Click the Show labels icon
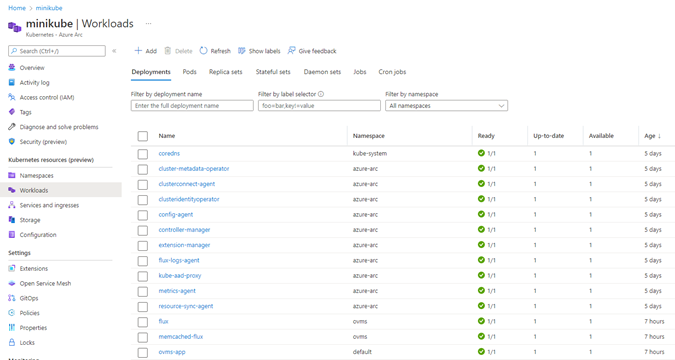This screenshot has width=675, height=360. 242,51
